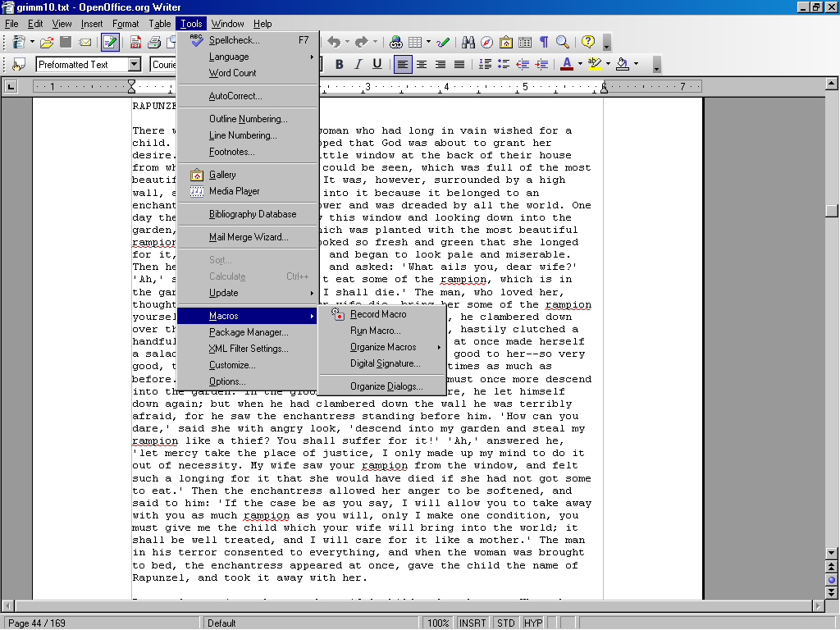The width and height of the screenshot is (840, 630).
Task: Click the Zoom magnifier icon
Action: pyautogui.click(x=563, y=42)
